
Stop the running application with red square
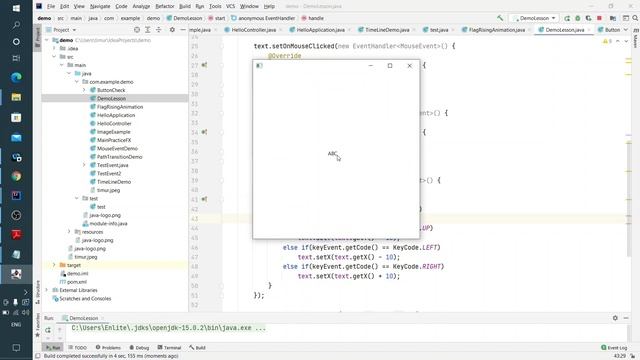click(599, 18)
